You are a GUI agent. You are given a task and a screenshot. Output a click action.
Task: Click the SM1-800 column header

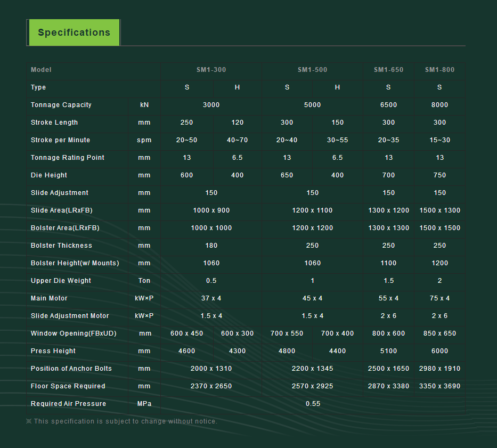(x=439, y=70)
